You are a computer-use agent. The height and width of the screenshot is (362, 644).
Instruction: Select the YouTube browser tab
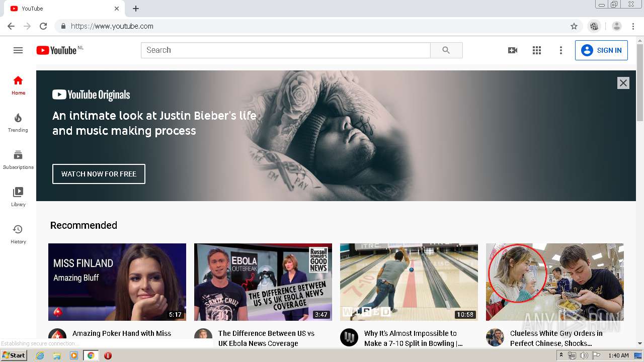(64, 9)
